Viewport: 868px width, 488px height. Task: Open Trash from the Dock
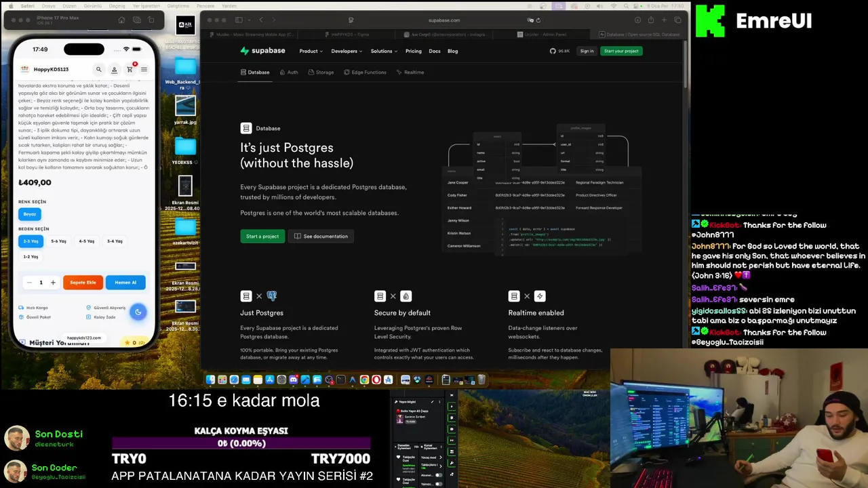(x=481, y=380)
